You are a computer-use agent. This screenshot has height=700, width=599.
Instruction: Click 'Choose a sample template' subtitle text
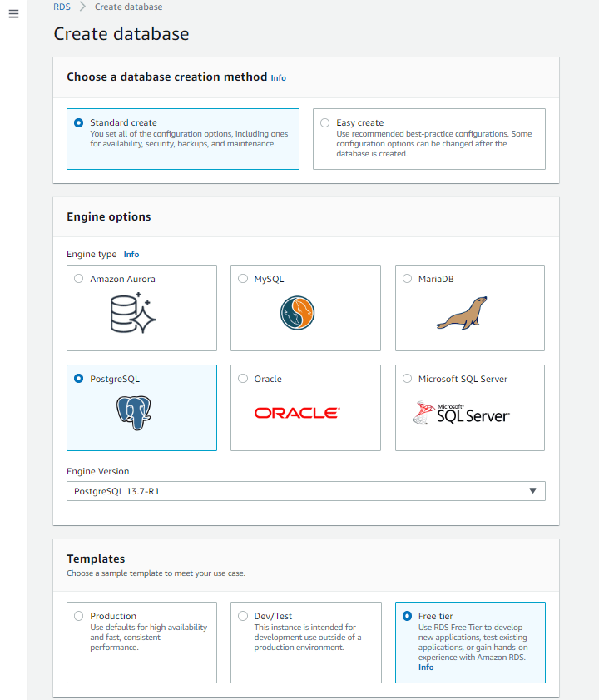click(156, 573)
